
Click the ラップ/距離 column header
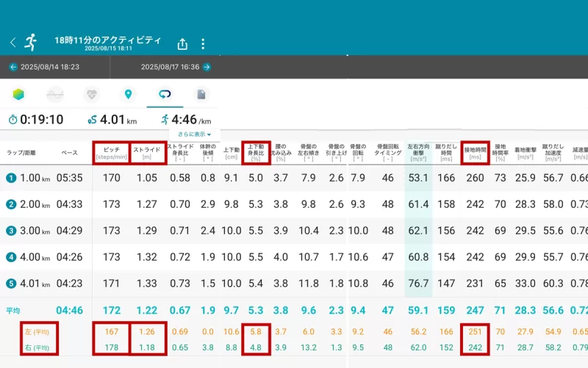tap(21, 153)
